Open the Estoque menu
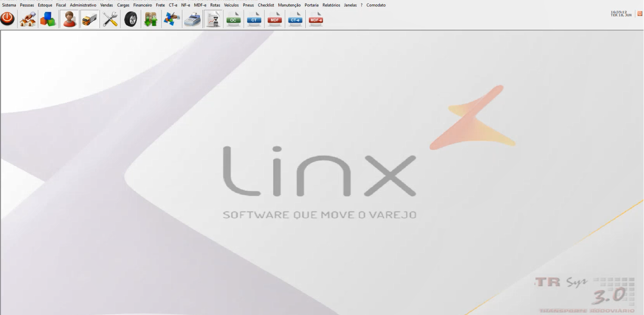 tap(45, 5)
